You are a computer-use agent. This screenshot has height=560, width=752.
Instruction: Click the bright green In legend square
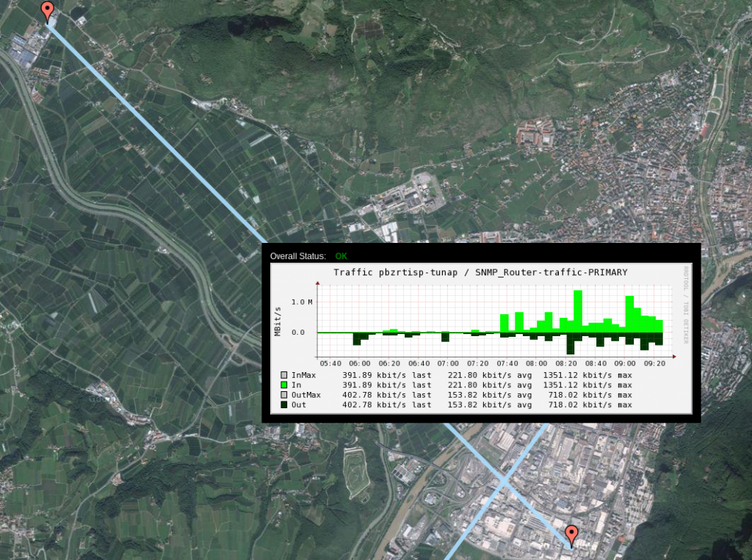pos(283,385)
